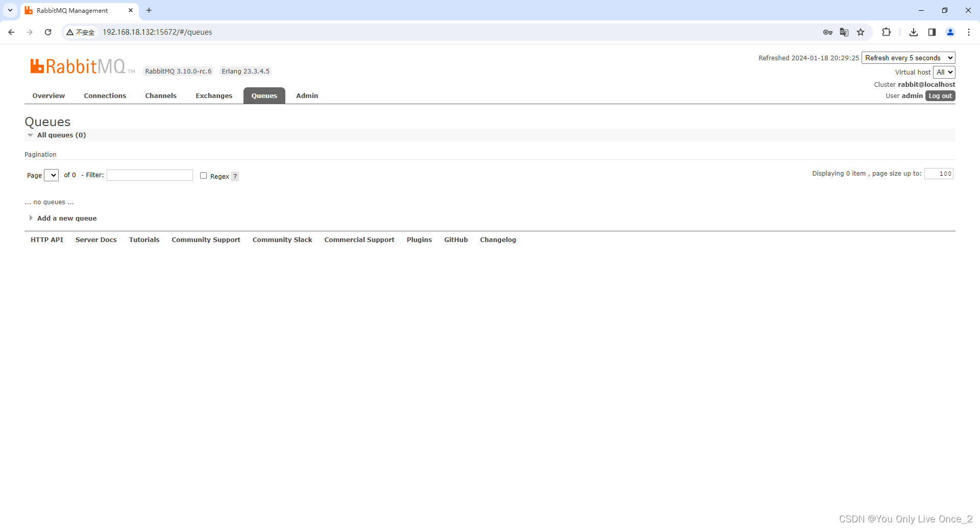Open the Server Docs link
Viewport: 980px width, 529px height.
coord(96,240)
